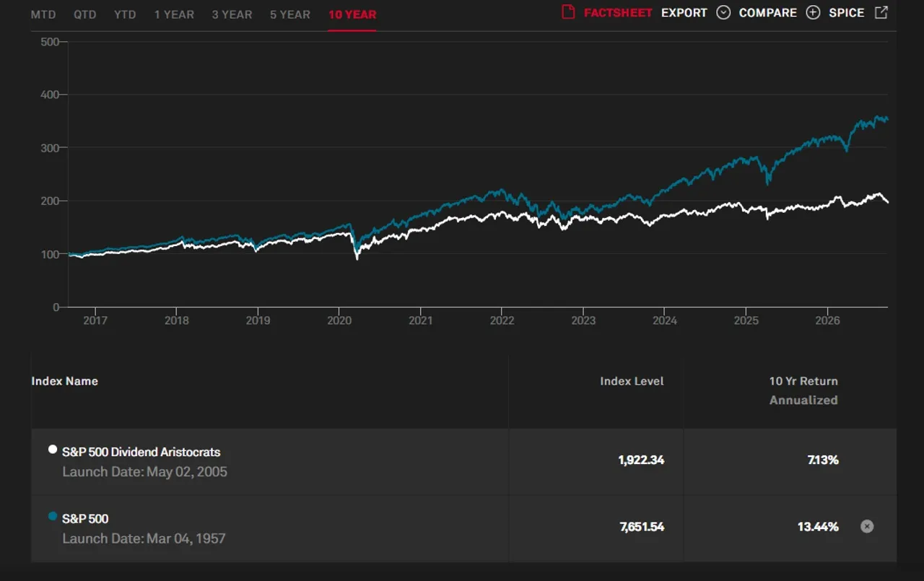Click the EXPORT button label
The image size is (924, 581).
coord(684,13)
